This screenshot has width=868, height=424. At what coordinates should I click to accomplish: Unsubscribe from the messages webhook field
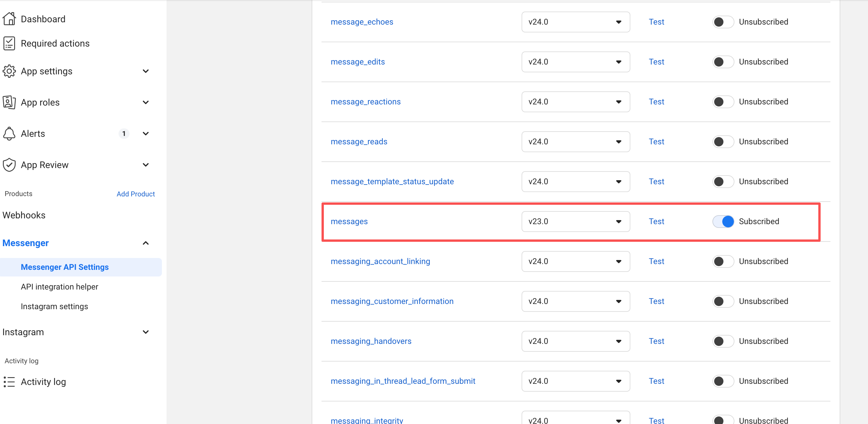(x=723, y=222)
